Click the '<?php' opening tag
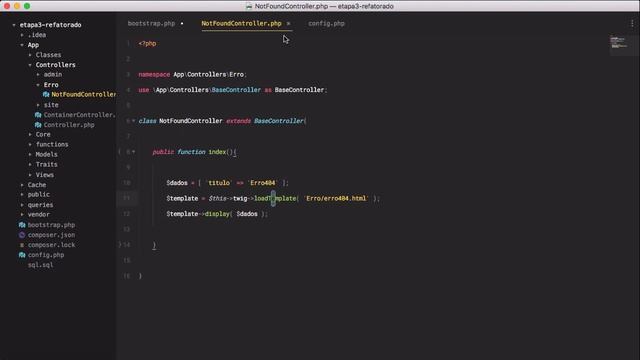Image resolution: width=640 pixels, height=360 pixels. pos(147,44)
